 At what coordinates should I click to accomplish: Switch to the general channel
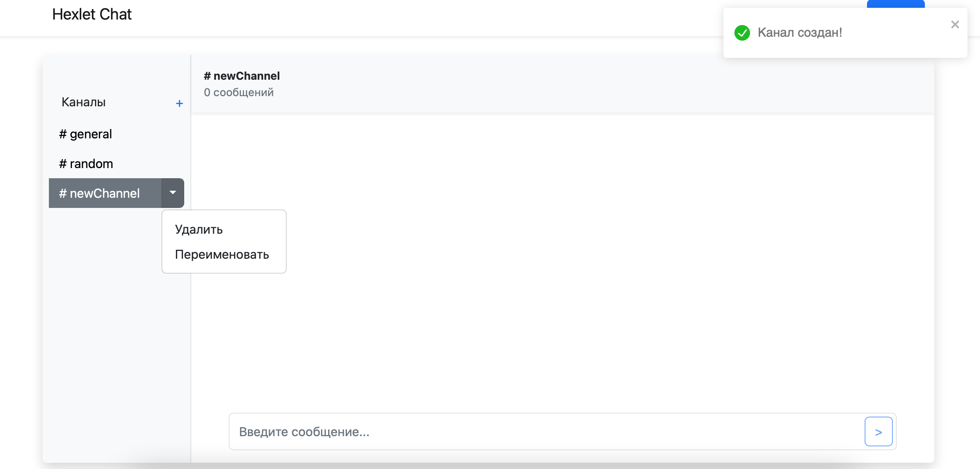pyautogui.click(x=85, y=134)
